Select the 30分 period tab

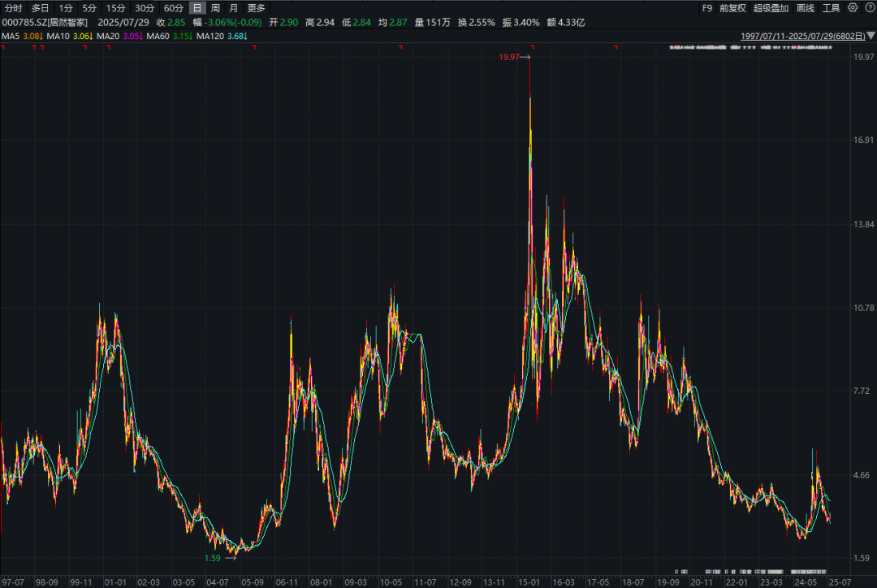[x=145, y=8]
